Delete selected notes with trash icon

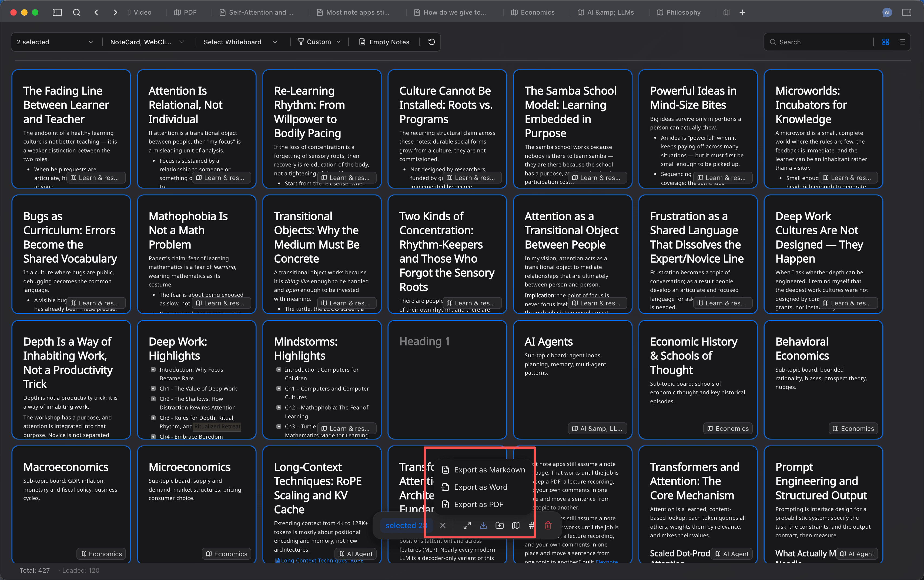point(548,525)
